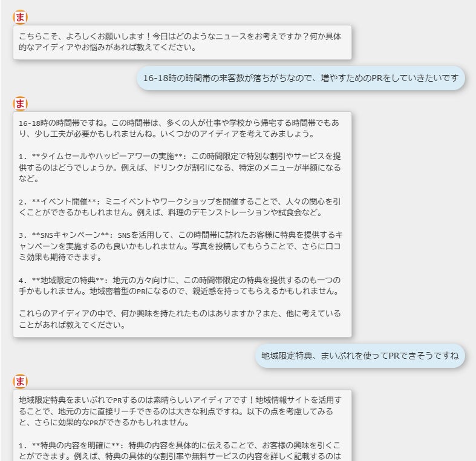476x461 pixels.
Task: Click the イベント開催 suggestion item
Action: coord(180,207)
